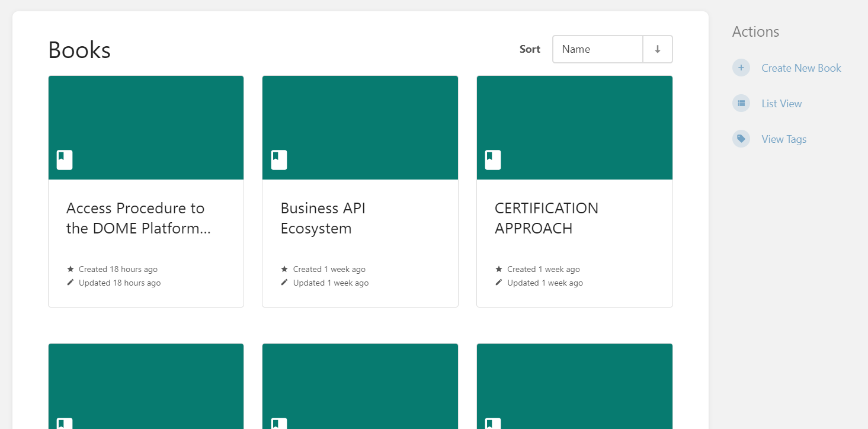Switch to List View
The height and width of the screenshot is (429, 868).
pyautogui.click(x=781, y=103)
